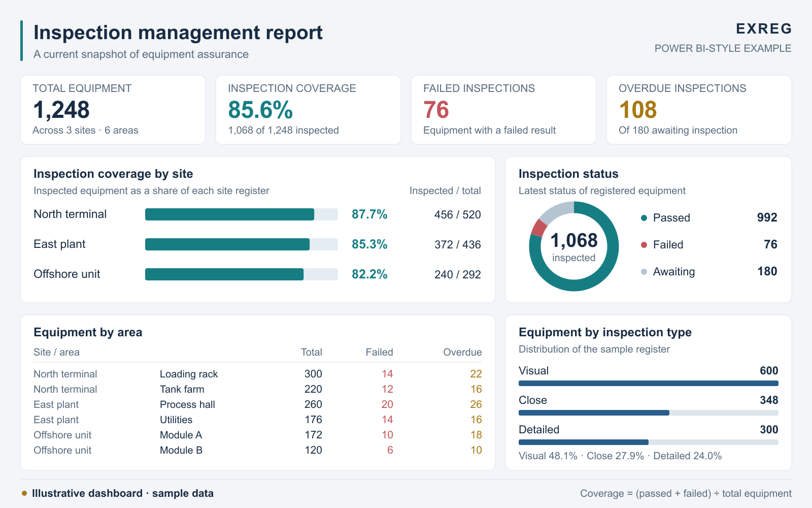The height and width of the screenshot is (508, 812).
Task: Click the Passed count 992
Action: tap(767, 217)
